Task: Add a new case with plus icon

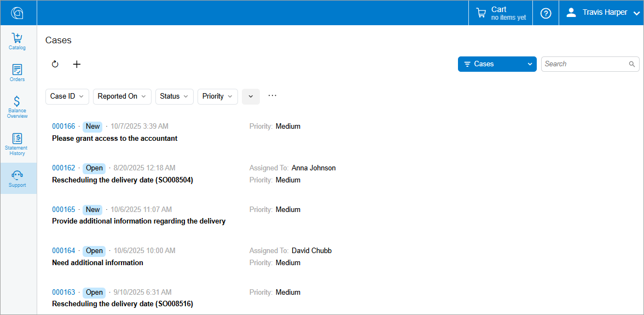Action: (77, 64)
